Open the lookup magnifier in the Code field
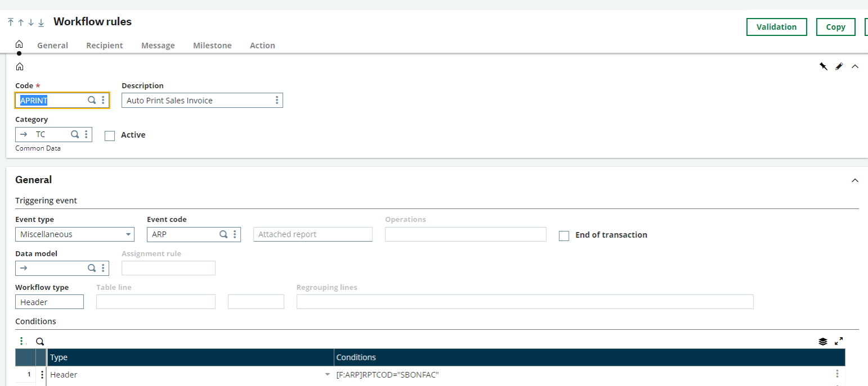The width and height of the screenshot is (868, 386). point(92,100)
